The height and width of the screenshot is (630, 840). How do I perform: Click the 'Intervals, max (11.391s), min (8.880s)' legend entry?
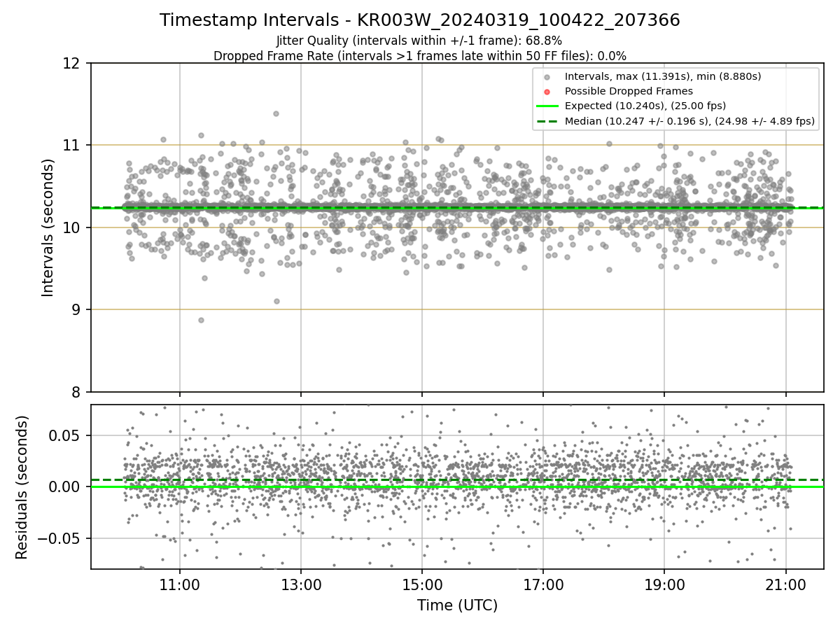tap(663, 76)
